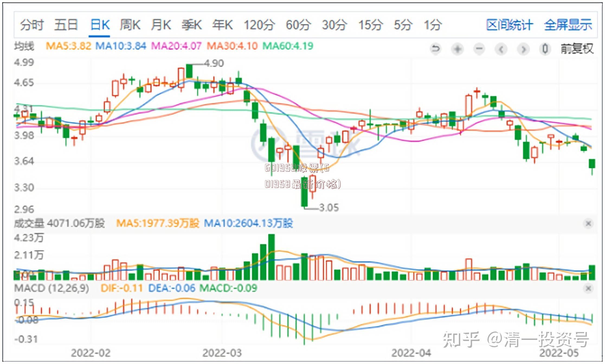Screen dimensions: 605x364
Task: Click the MACD (12,26,9) label
Action: [52, 288]
